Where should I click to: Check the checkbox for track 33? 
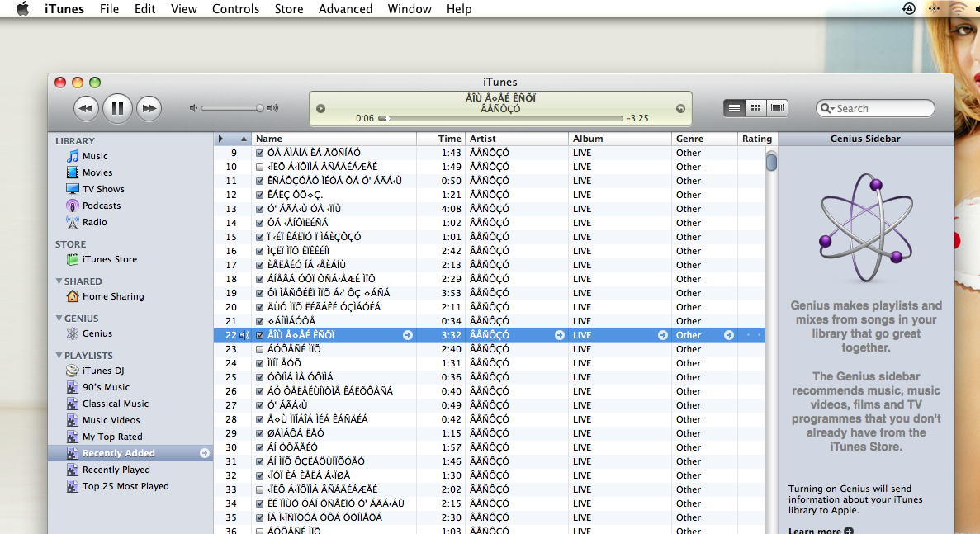click(x=259, y=489)
